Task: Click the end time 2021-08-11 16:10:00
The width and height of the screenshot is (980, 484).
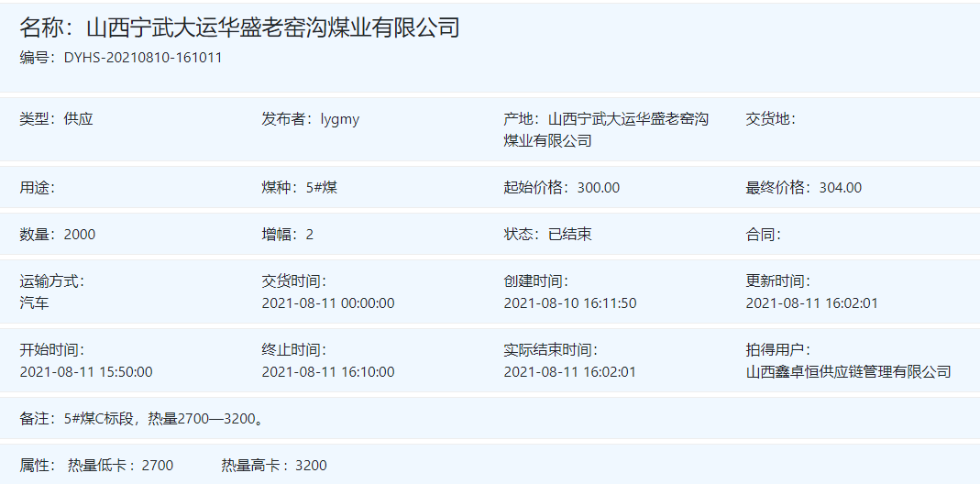Action: [328, 372]
